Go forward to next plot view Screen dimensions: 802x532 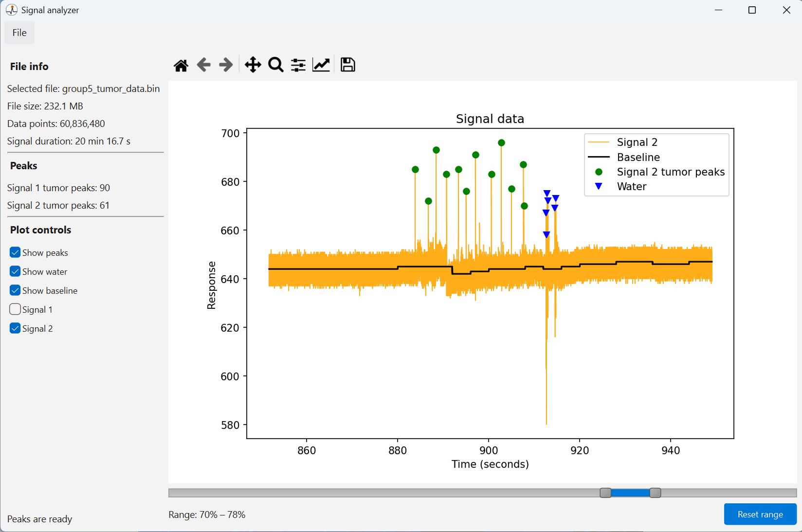pyautogui.click(x=225, y=65)
